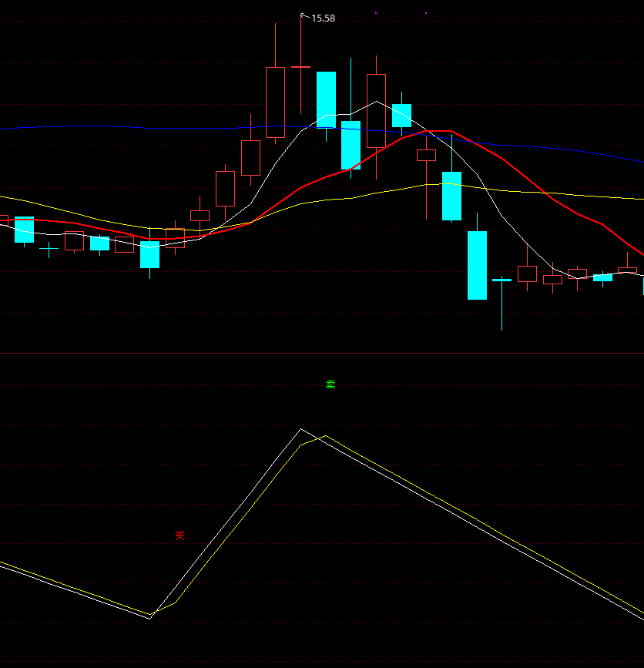Select first solid cyan candle after the high
The height and width of the screenshot is (668, 644).
pyautogui.click(x=327, y=100)
